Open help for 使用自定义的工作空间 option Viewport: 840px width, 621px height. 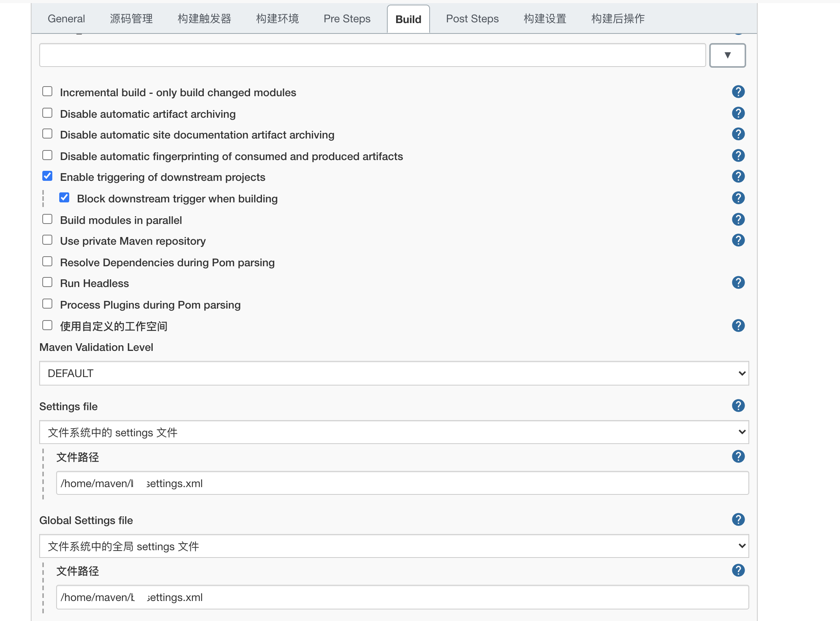point(738,325)
